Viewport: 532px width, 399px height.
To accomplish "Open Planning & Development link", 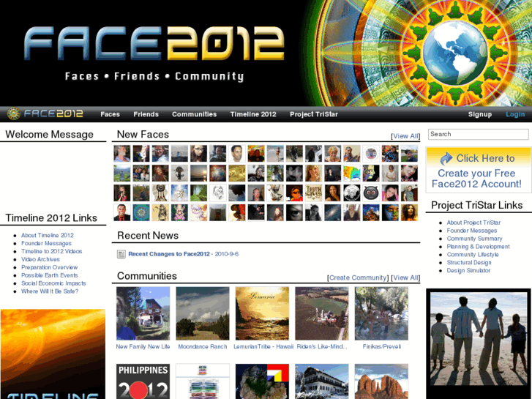I will 478,247.
